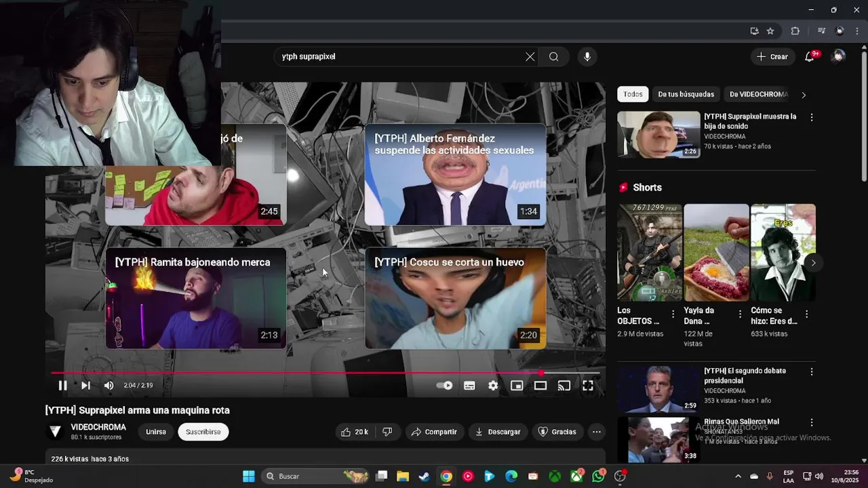Download video with Descargar
The width and height of the screenshot is (868, 488).
(x=498, y=432)
